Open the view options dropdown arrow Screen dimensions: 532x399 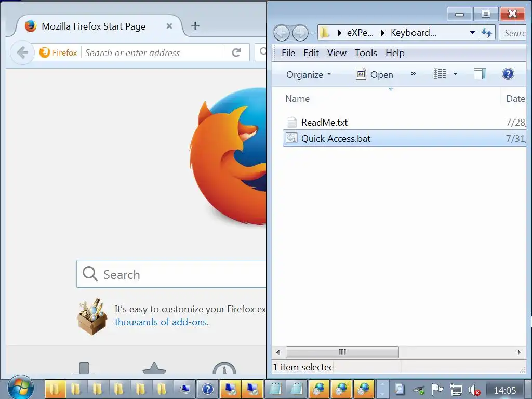455,74
